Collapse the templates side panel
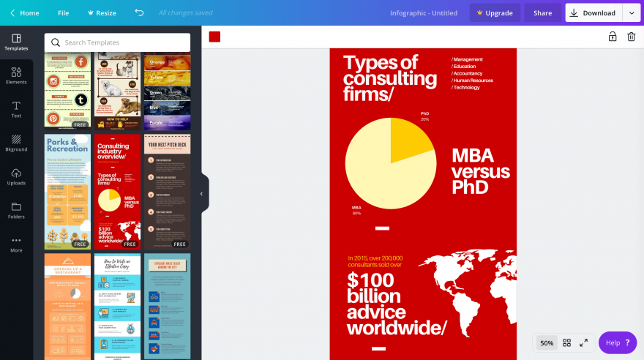Screen dimensions: 644x360 pyautogui.click(x=202, y=194)
